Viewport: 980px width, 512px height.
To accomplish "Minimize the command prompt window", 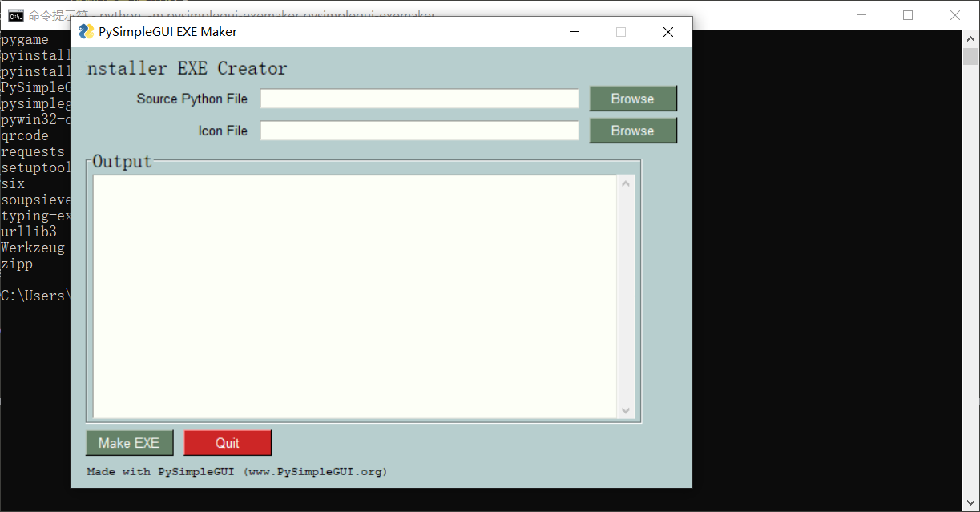I will [861, 15].
